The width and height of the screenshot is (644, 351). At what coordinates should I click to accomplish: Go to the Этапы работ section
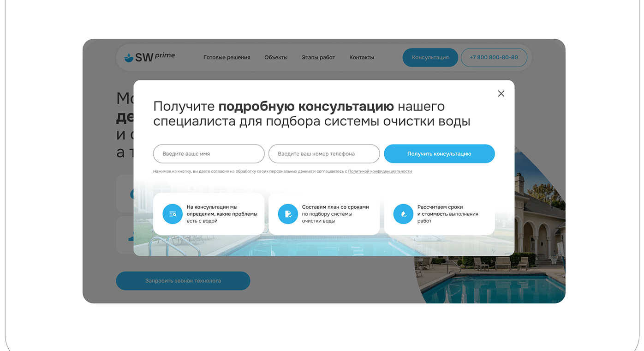click(x=318, y=57)
